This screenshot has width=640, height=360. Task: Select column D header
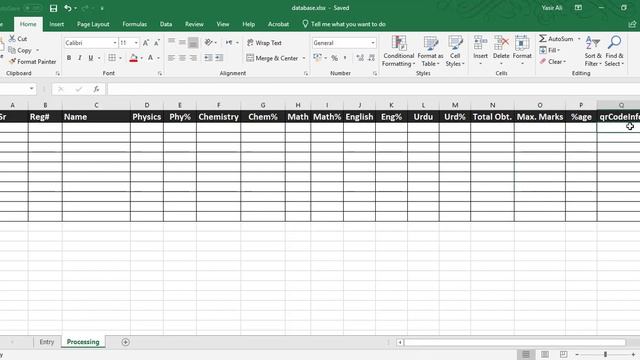(x=147, y=105)
